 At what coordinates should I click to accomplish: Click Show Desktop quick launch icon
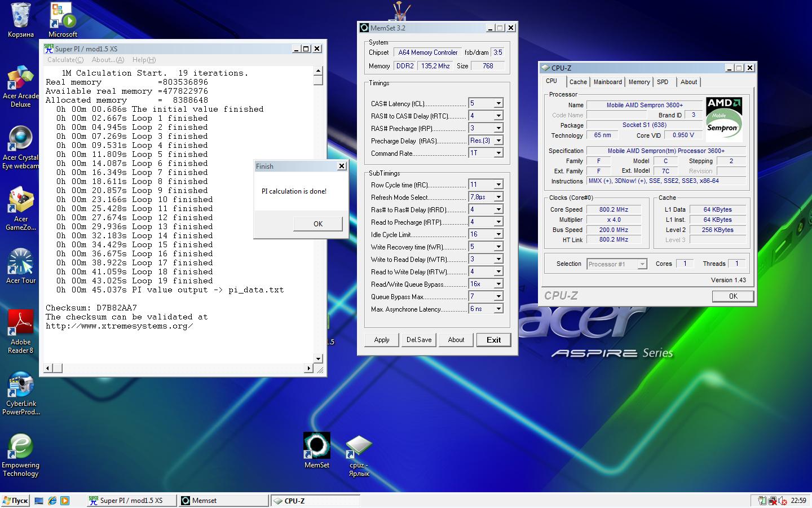click(x=39, y=501)
